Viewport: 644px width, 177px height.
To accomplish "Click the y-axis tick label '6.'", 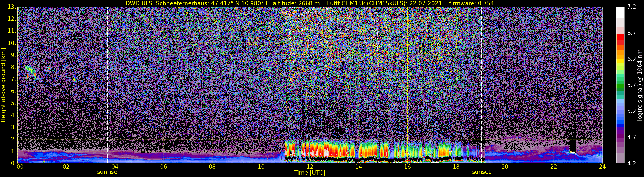I will 13,91.
